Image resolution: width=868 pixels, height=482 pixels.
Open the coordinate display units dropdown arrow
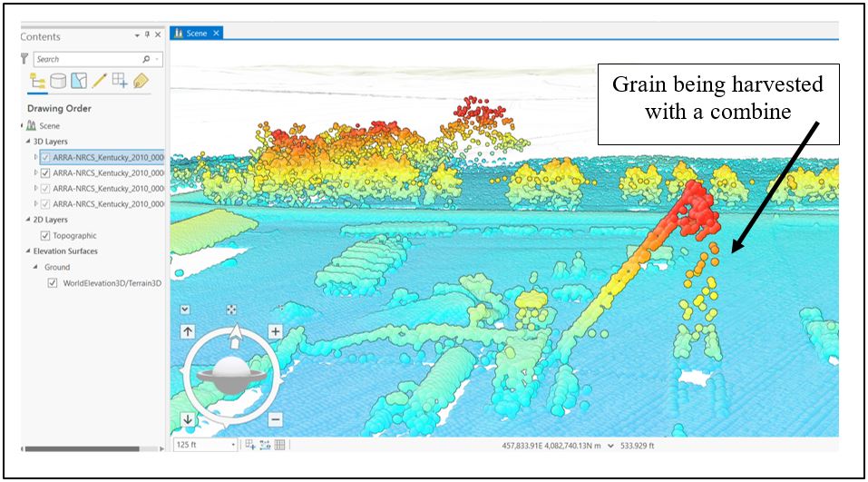click(x=610, y=446)
